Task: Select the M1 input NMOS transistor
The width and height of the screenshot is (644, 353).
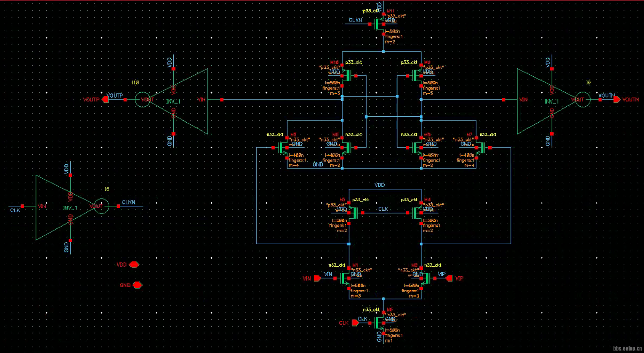Action: [344, 279]
